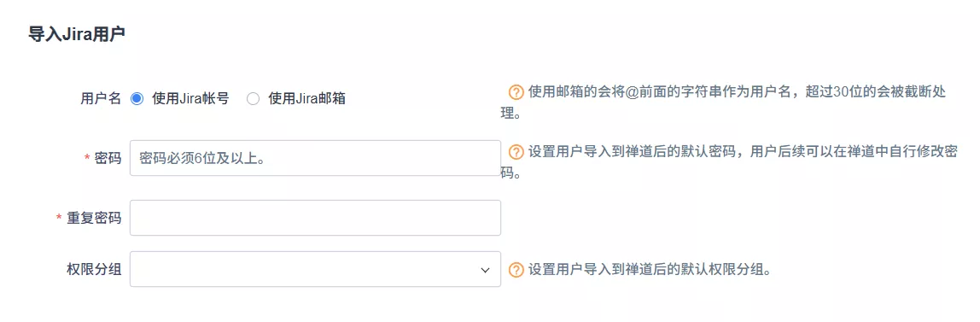The image size is (980, 322).
Task: Click the red required asterisk before 重复密码
Action: coord(60,218)
